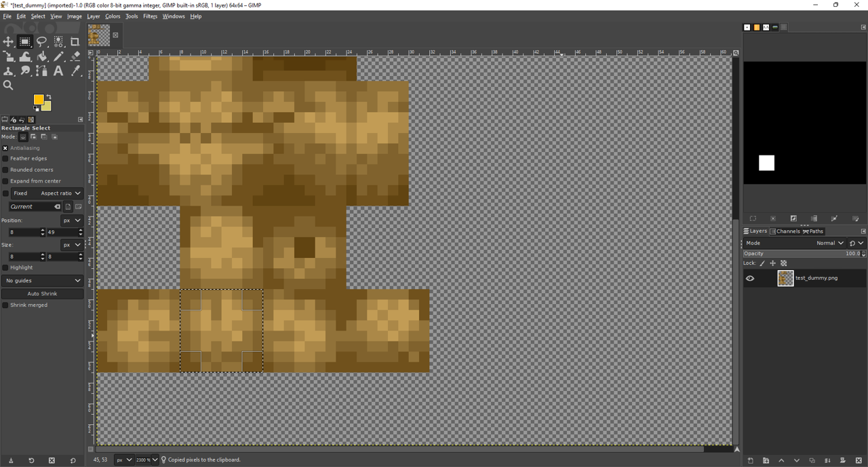Create a new layer group
The height and width of the screenshot is (467, 868).
pos(766,461)
